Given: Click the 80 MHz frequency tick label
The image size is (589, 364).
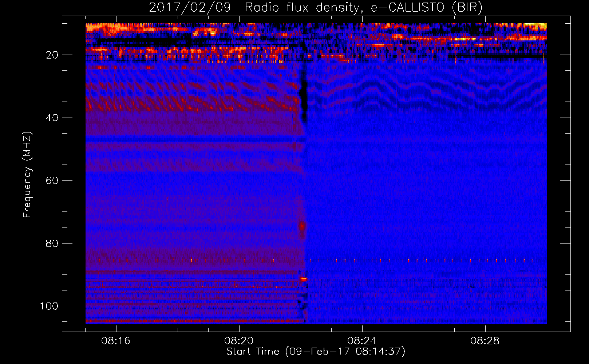Looking at the screenshot, I should click(x=52, y=243).
